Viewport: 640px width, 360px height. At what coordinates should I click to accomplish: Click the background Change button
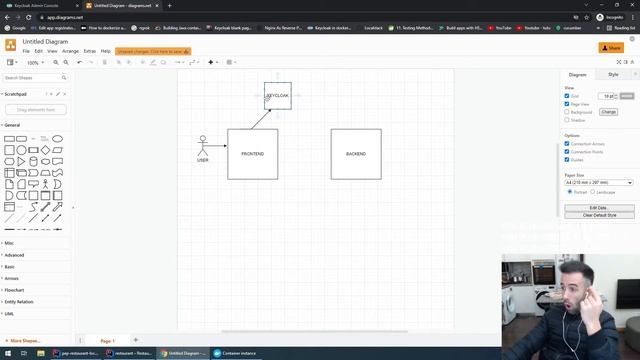tap(608, 112)
